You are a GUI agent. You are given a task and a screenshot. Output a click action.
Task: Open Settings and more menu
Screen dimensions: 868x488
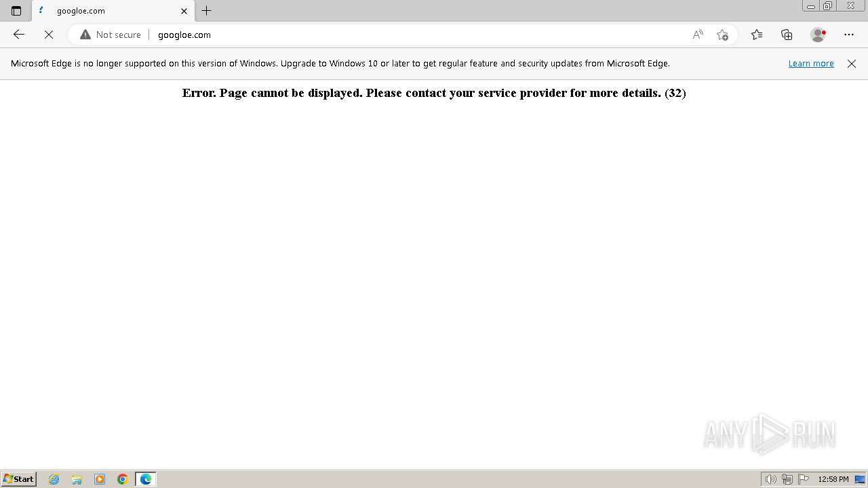tap(849, 35)
